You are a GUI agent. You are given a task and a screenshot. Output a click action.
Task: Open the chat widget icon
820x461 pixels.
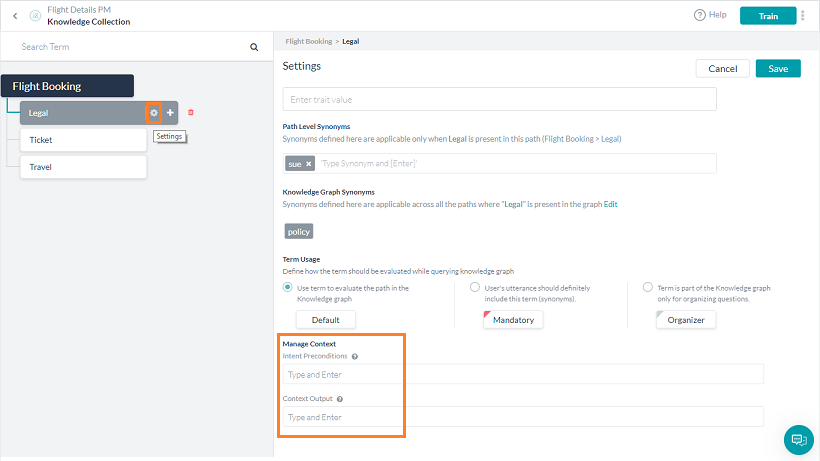798,439
